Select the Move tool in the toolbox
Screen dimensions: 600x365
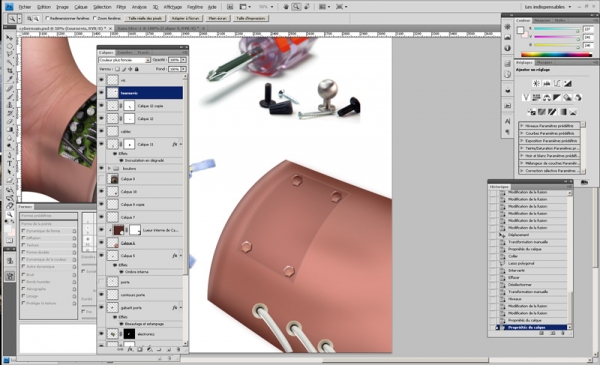tap(10, 37)
